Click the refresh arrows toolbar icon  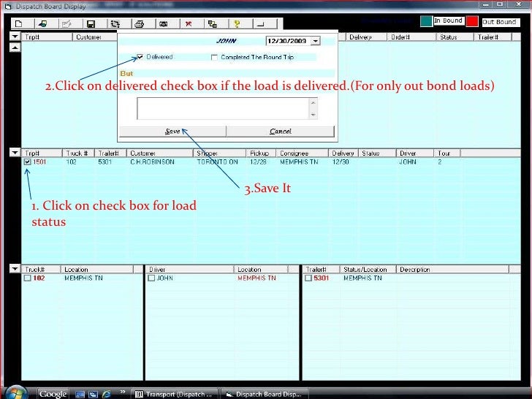115,23
